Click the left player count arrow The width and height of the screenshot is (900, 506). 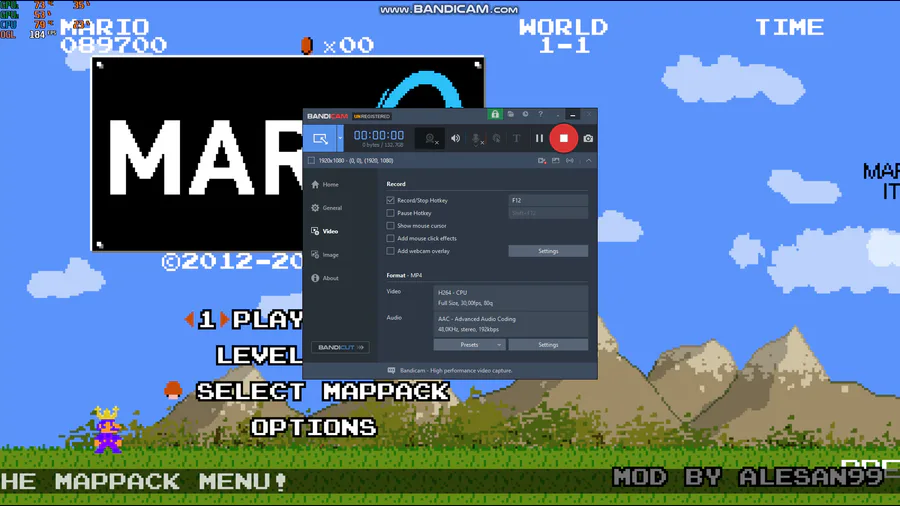tap(189, 319)
